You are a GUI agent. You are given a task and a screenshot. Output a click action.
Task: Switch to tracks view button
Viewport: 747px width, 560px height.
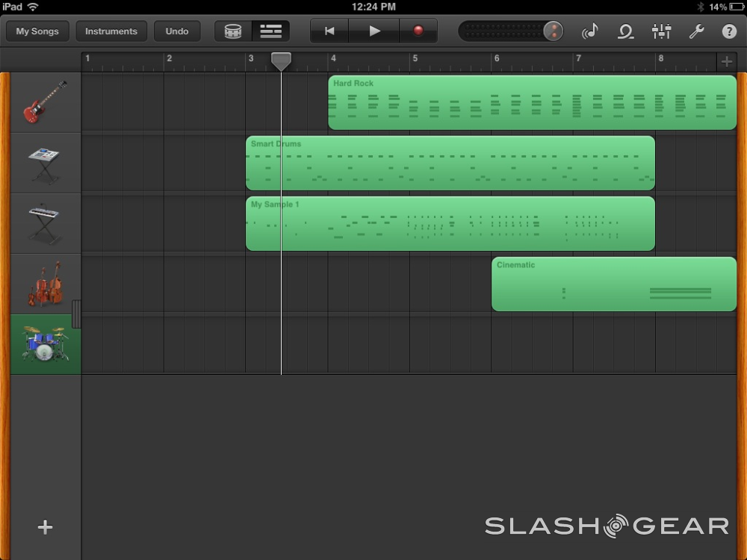(270, 31)
